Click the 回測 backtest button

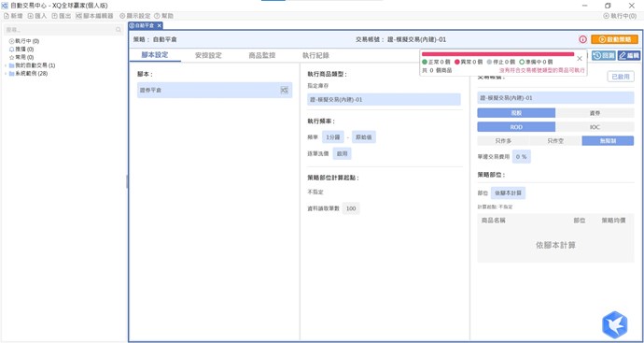(604, 55)
